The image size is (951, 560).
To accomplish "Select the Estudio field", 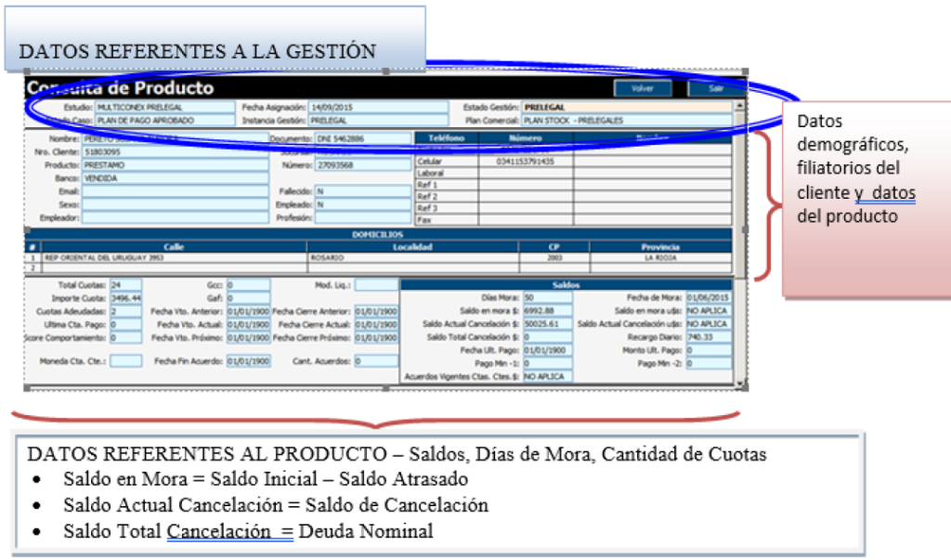I will (x=164, y=108).
